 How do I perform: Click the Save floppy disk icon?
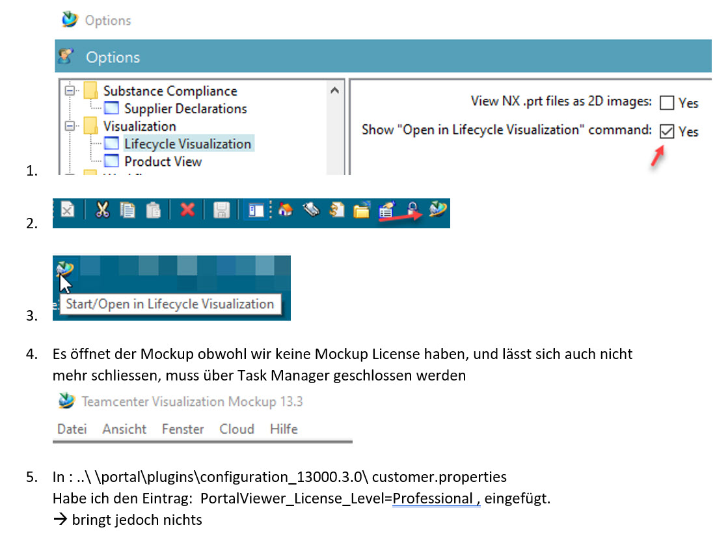coord(221,210)
